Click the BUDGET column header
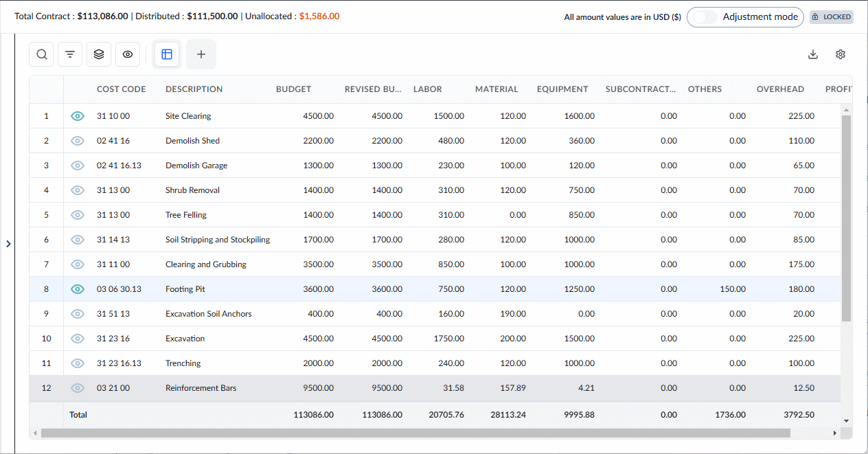 294,89
